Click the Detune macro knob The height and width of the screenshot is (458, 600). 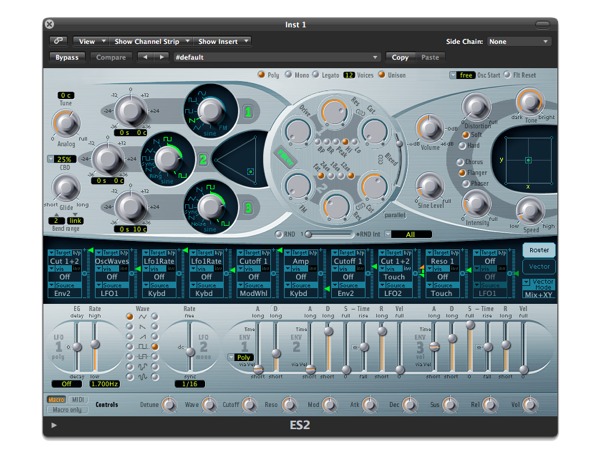pos(169,404)
